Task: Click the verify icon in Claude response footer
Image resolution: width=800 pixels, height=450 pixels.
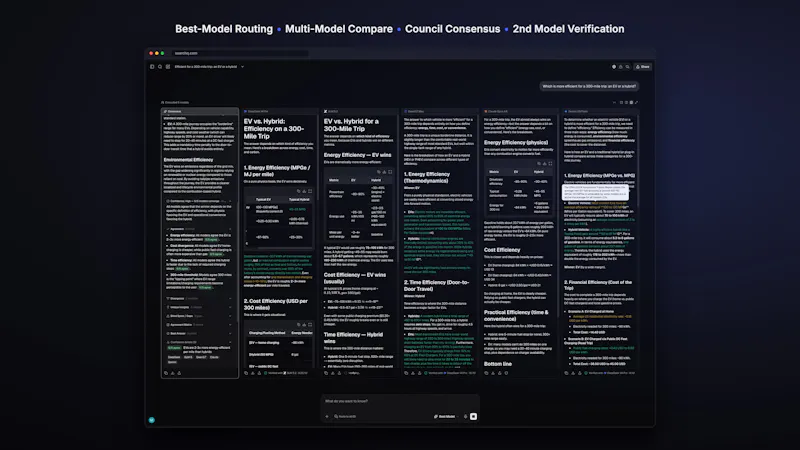Action: (506, 373)
